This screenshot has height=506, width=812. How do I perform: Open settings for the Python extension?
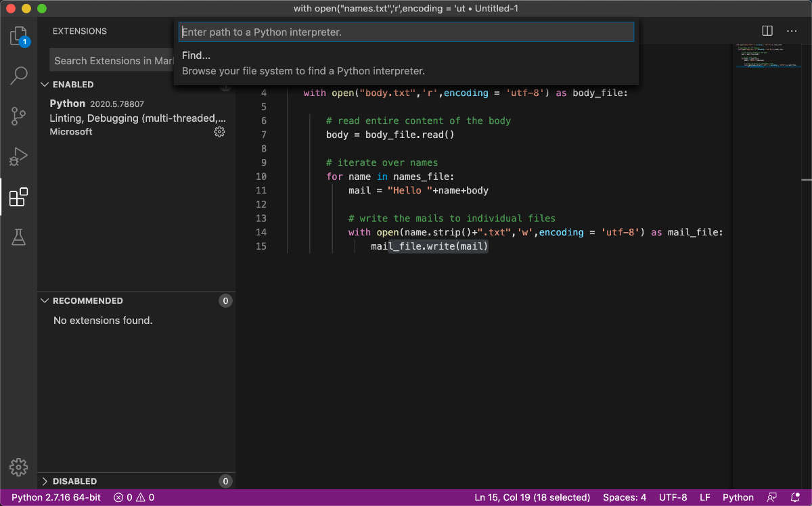pos(219,132)
